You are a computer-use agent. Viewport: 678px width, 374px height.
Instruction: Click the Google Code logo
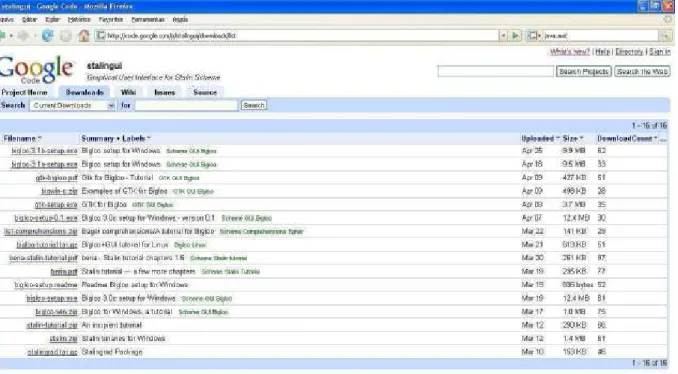click(36, 69)
